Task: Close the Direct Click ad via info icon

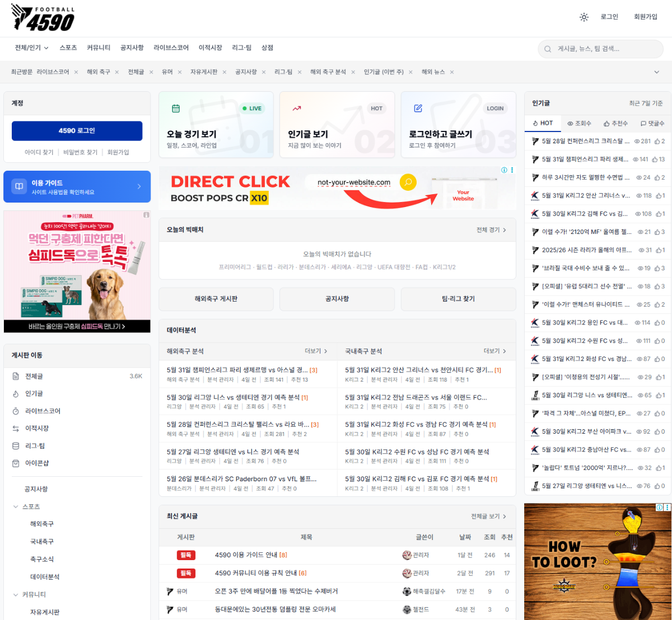Action: point(504,170)
